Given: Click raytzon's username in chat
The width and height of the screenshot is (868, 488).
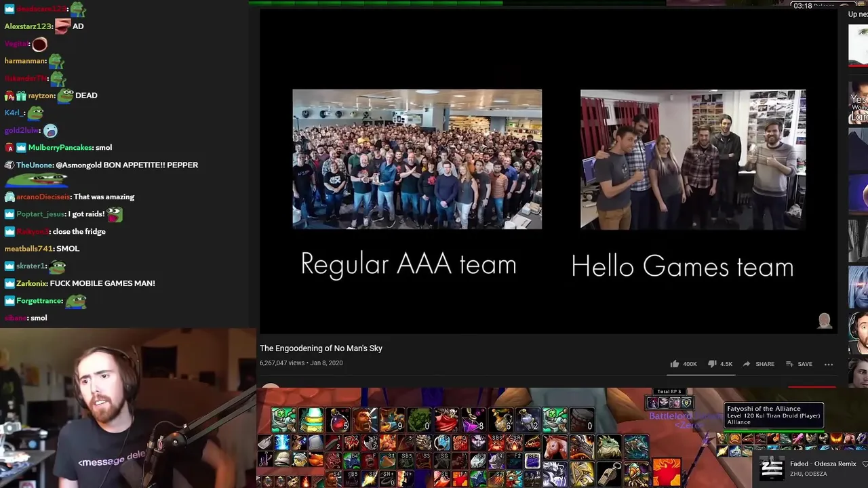Looking at the screenshot, I should pyautogui.click(x=41, y=96).
